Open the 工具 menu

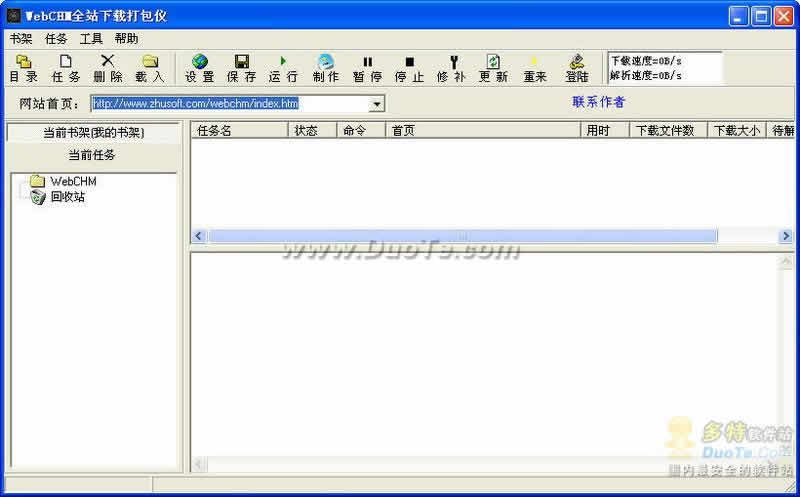click(91, 39)
